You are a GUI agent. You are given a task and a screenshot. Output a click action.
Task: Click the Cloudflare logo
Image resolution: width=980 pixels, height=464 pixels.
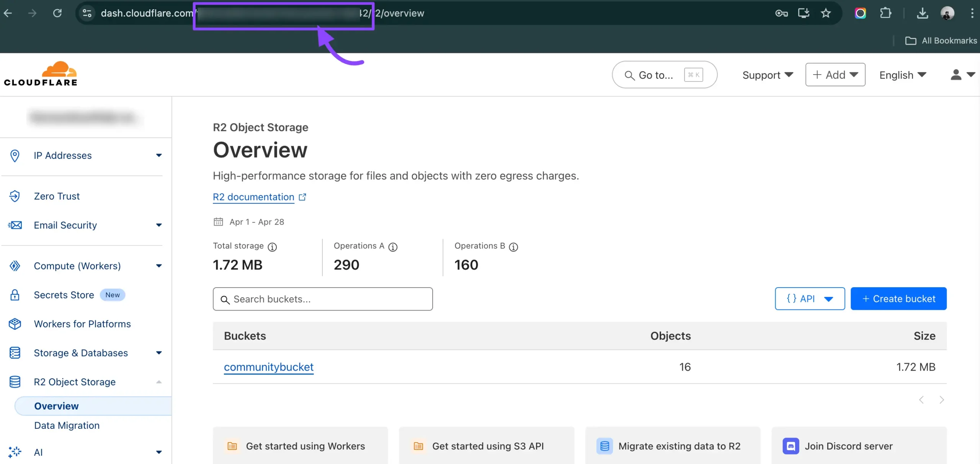(41, 73)
